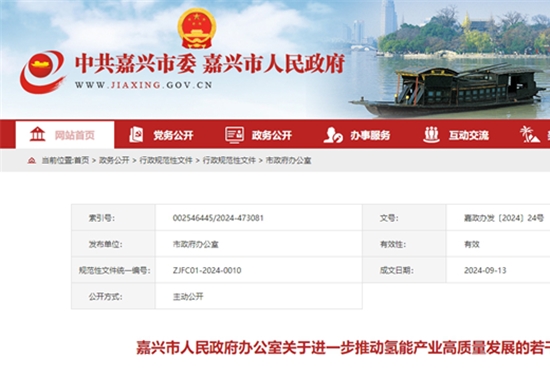Click the 文号 label cell
The width and height of the screenshot is (550, 378).
coord(404,217)
